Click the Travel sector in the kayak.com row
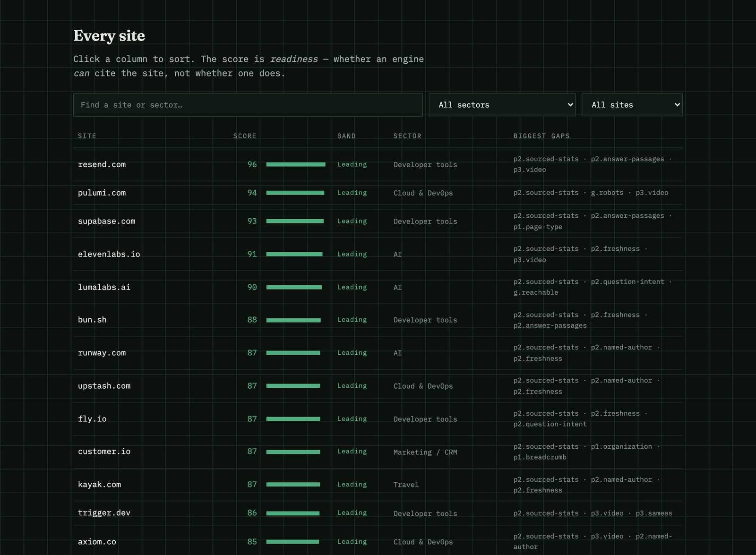 coord(406,485)
